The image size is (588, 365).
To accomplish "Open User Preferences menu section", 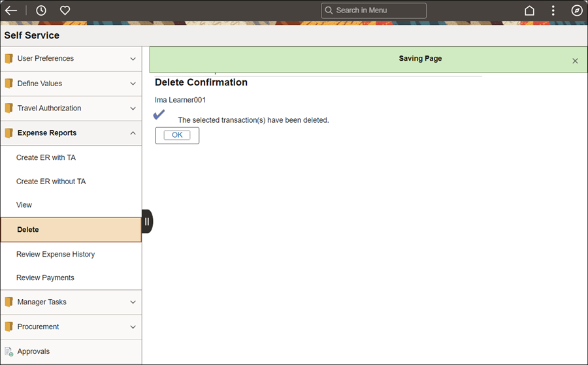I will [x=71, y=59].
